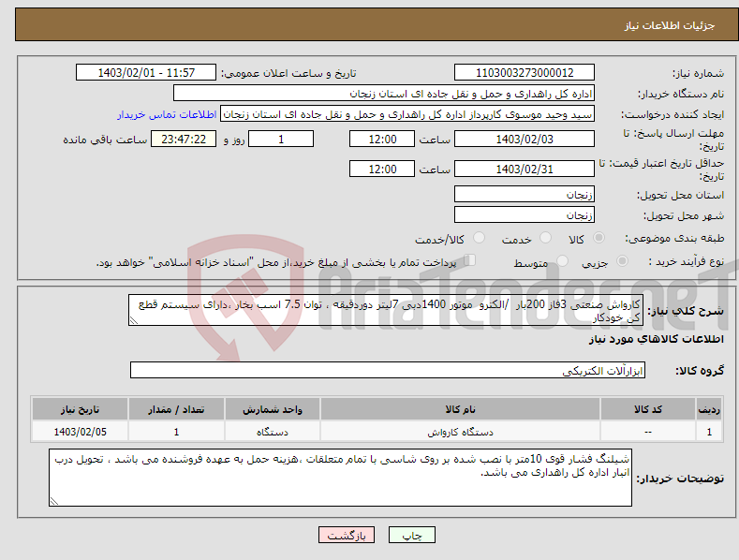Click the delivery province field زنجان

pyautogui.click(x=525, y=194)
